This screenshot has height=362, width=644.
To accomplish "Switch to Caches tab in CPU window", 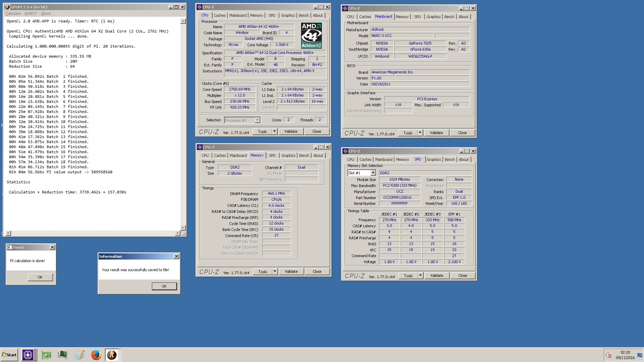I will coord(220,15).
